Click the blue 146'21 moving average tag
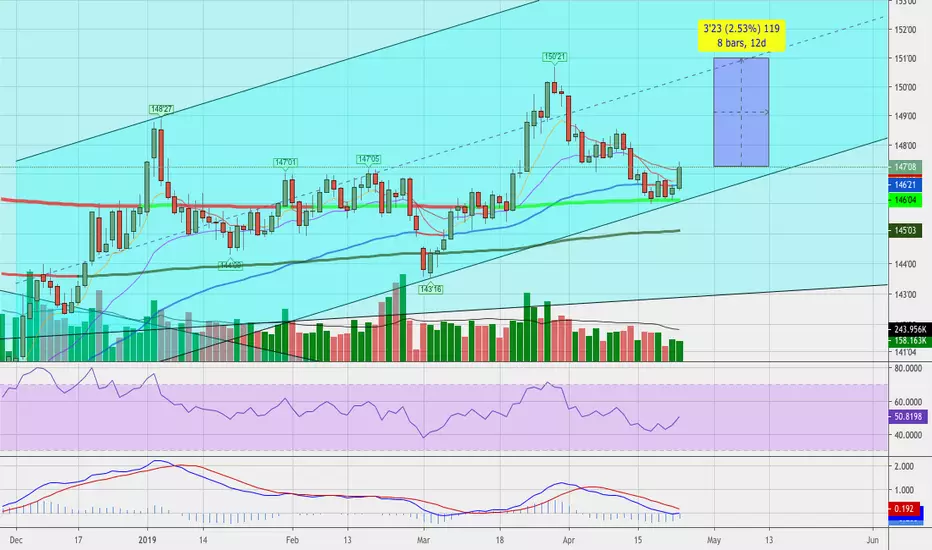 point(905,185)
